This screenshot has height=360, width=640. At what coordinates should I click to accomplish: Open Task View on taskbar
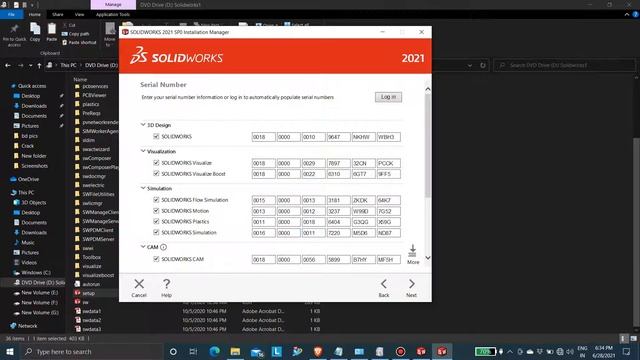(193, 351)
